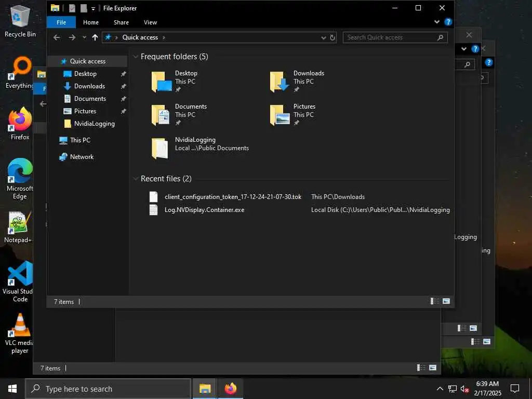Open the muted volume tray icon
532x399 pixels.
point(464,389)
